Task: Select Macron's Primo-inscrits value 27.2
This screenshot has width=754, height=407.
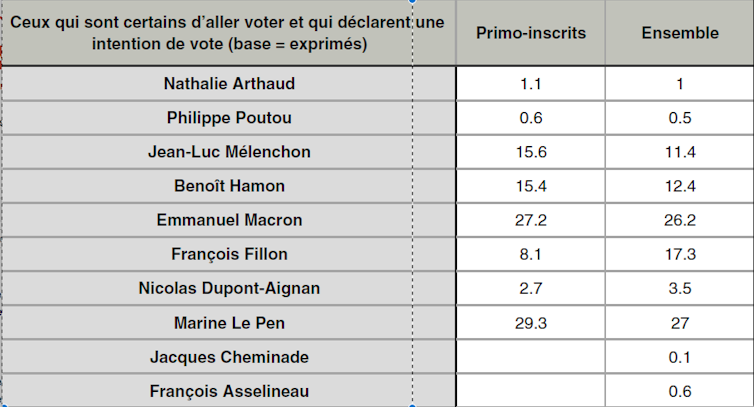Action: coord(530,220)
